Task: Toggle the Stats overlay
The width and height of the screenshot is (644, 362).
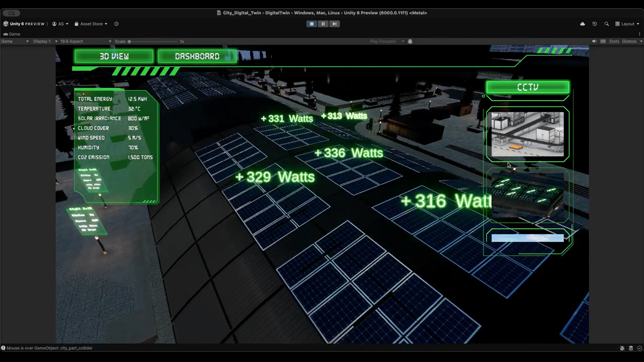Action: point(614,41)
